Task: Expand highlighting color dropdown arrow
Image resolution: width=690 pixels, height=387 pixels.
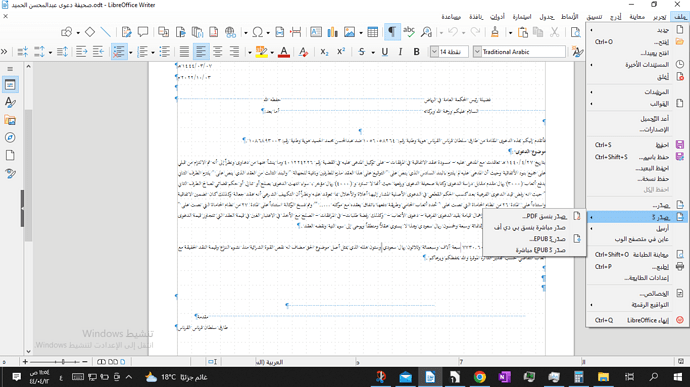Action: [272, 52]
